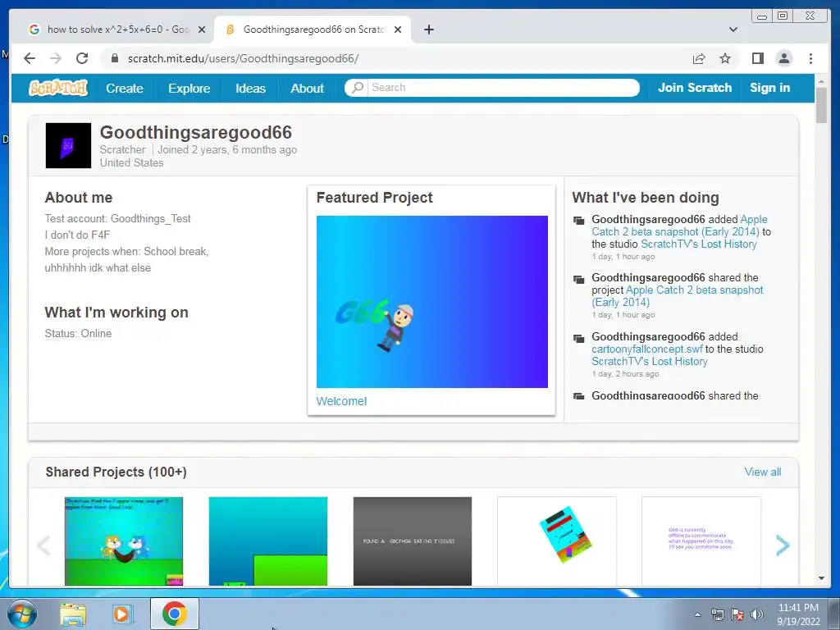
Task: Click the Goodthingsaregood66 username heading
Action: (195, 132)
